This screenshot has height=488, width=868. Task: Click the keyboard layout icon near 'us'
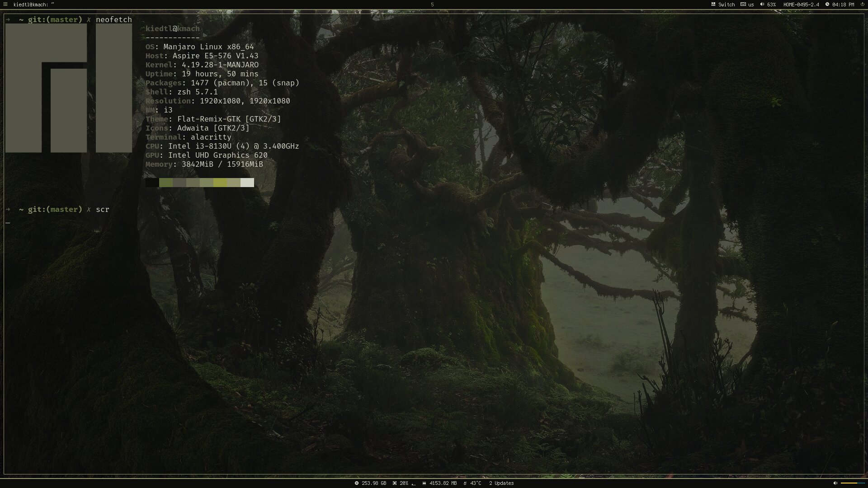pyautogui.click(x=743, y=4)
